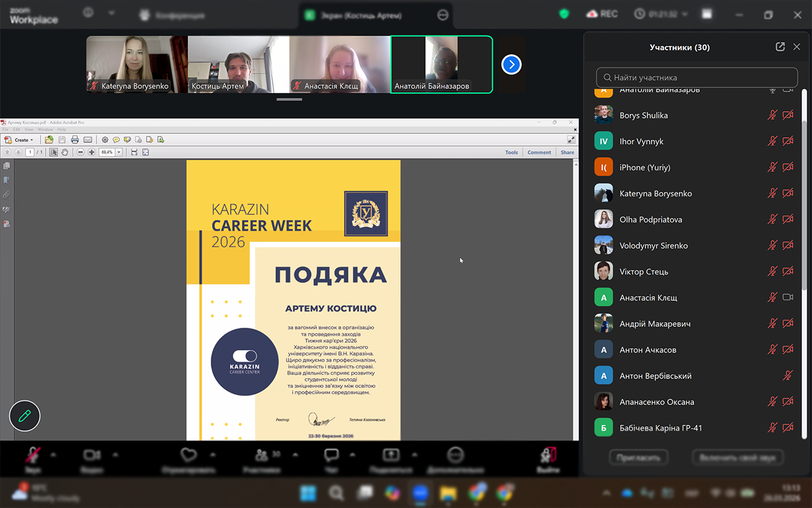Click the Найти участника search field

697,77
